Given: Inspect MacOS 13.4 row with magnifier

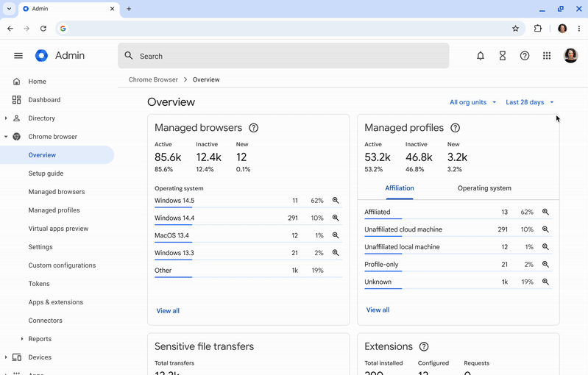Looking at the screenshot, I should (336, 235).
